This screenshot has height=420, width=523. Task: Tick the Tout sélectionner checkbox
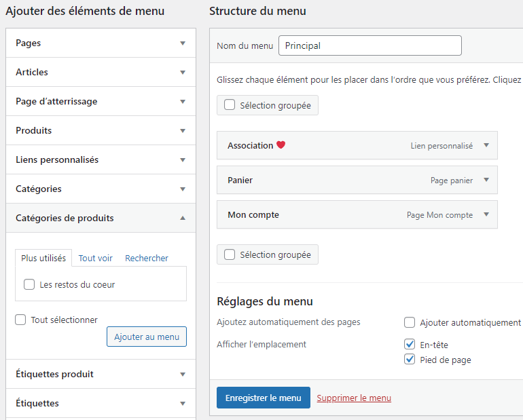pyautogui.click(x=20, y=320)
